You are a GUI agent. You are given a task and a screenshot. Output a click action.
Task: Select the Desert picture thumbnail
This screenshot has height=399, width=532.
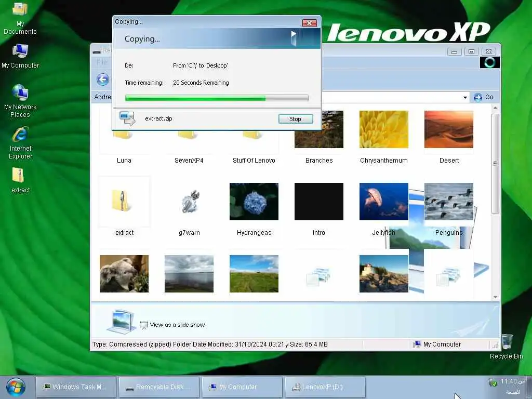coord(448,129)
